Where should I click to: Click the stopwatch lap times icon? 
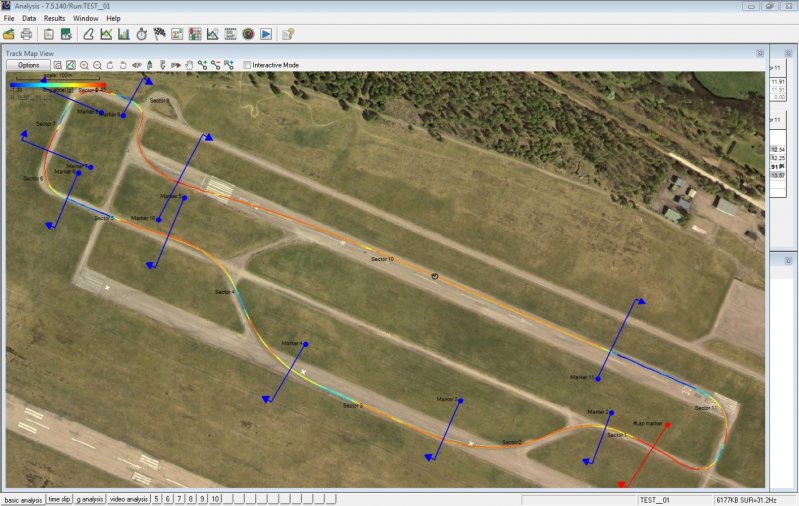click(x=142, y=34)
